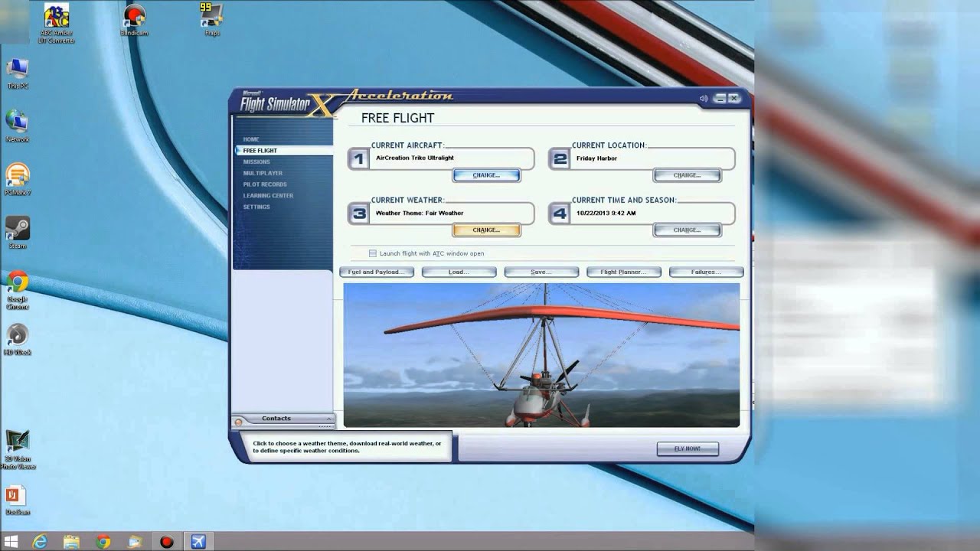The width and height of the screenshot is (980, 551).
Task: Open HD VDeck desktop shortcut
Action: tap(18, 340)
